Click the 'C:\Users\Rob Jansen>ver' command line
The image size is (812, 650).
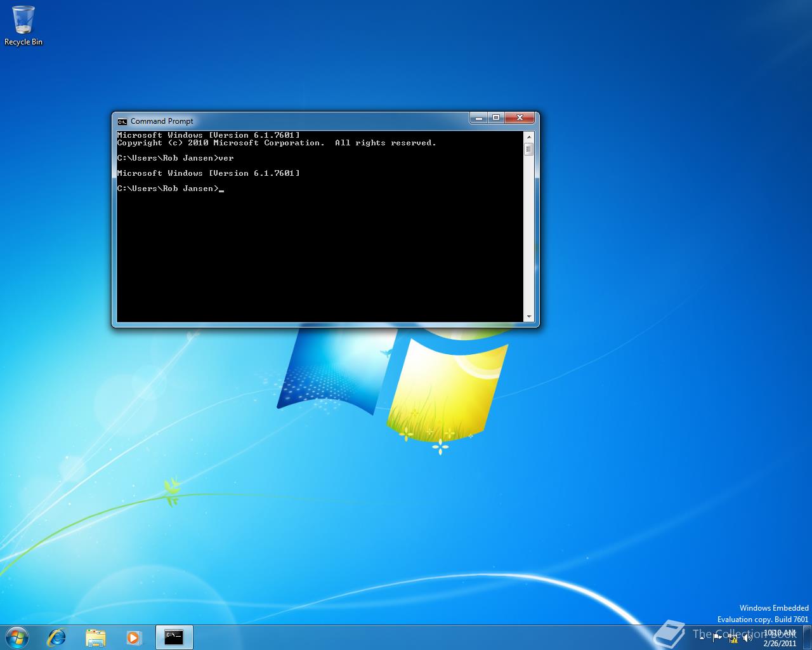click(x=176, y=158)
